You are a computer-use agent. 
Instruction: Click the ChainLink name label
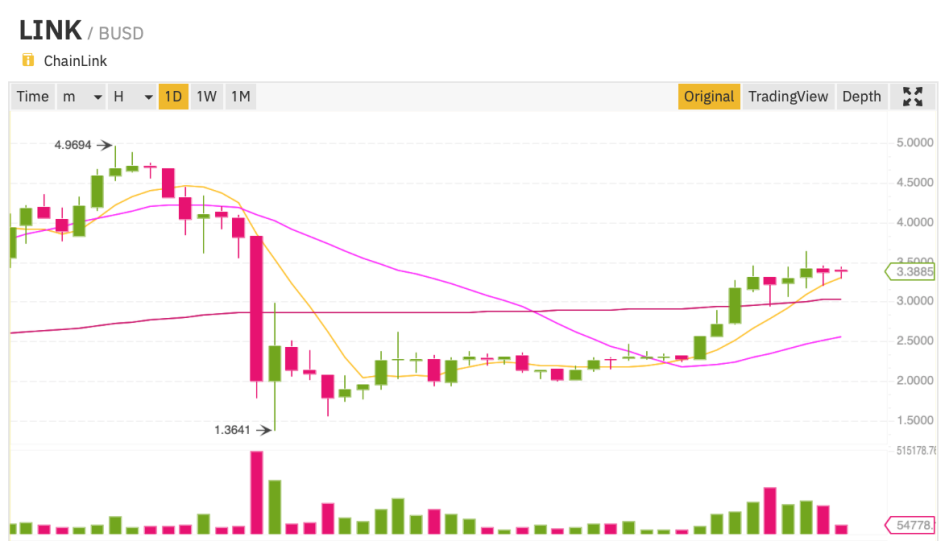[x=75, y=61]
